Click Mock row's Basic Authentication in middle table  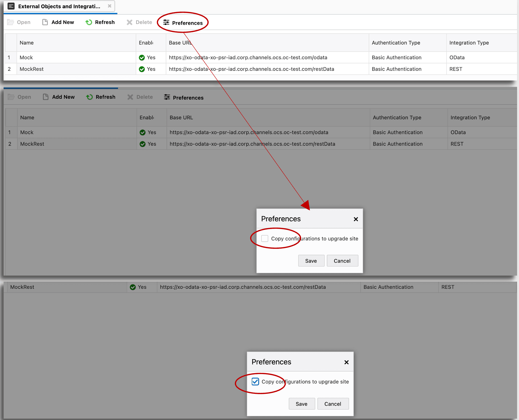tap(398, 132)
